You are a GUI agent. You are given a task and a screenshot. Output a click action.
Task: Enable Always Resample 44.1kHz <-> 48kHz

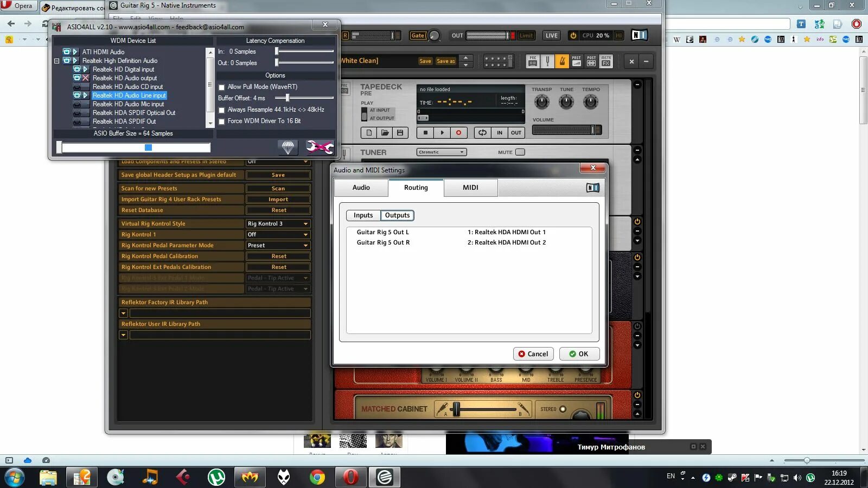click(221, 110)
